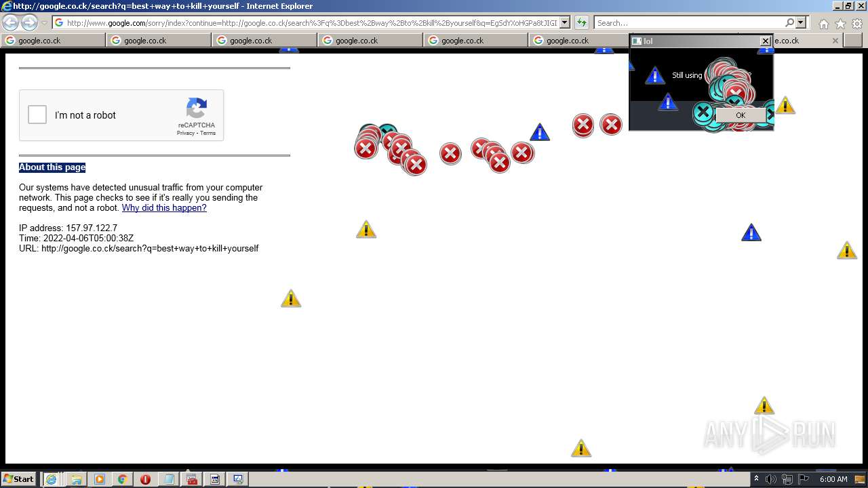Image resolution: width=868 pixels, height=488 pixels.
Task: Open the Home page icon
Action: [x=823, y=24]
